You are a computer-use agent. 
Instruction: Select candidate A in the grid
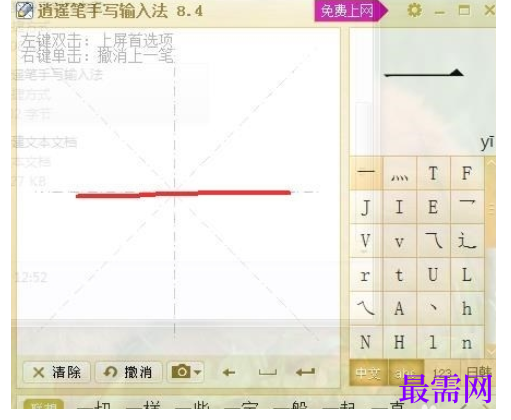(x=399, y=309)
